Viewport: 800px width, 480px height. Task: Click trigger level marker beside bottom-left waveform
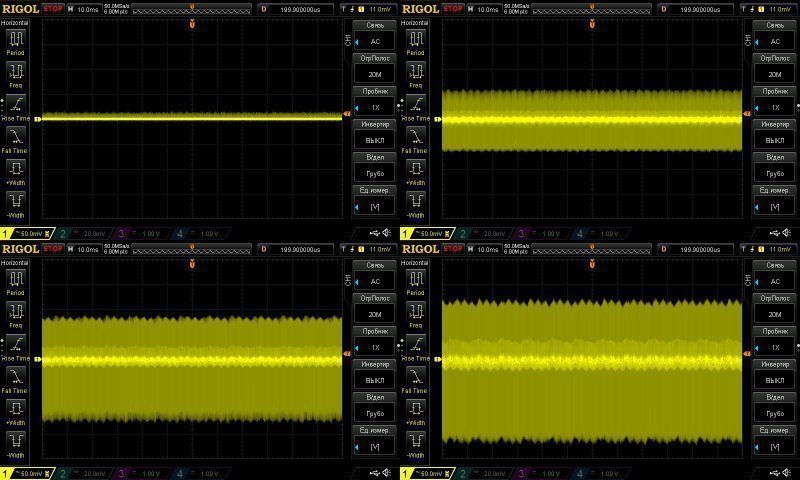(x=347, y=353)
